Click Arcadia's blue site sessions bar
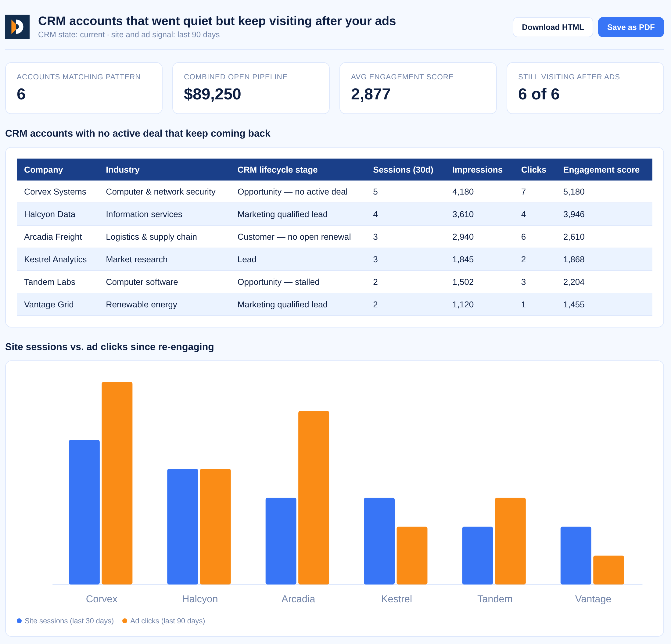The width and height of the screenshot is (671, 644). click(x=281, y=541)
